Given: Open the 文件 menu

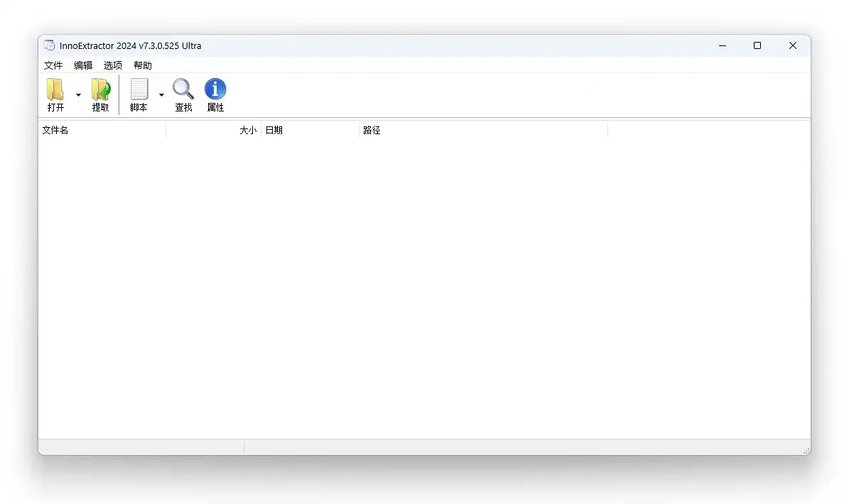Looking at the screenshot, I should click(x=53, y=65).
